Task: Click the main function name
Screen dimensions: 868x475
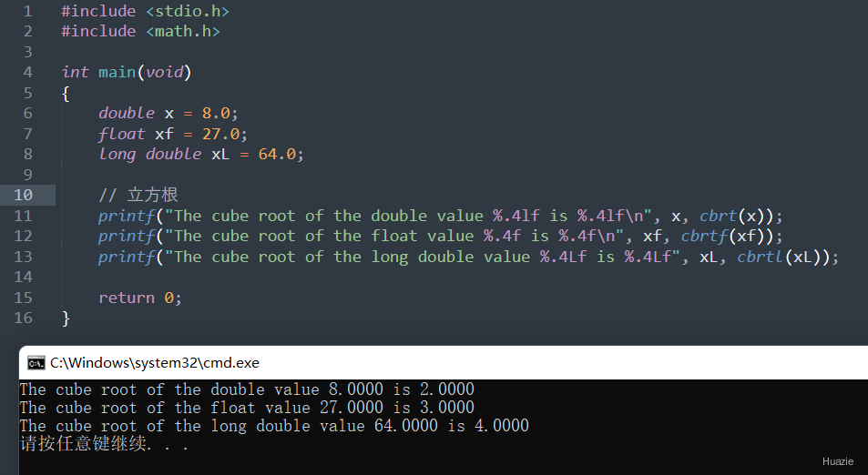Action: 117,72
